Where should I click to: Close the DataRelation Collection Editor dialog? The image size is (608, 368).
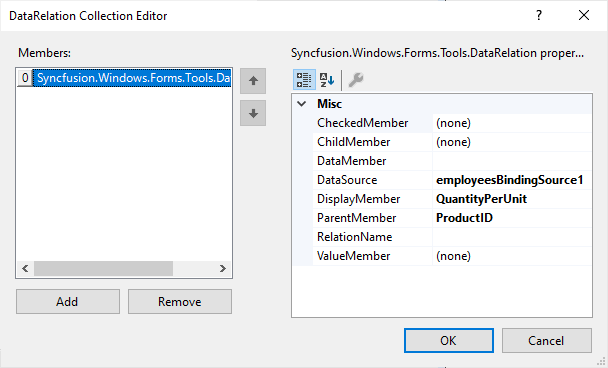click(x=584, y=16)
